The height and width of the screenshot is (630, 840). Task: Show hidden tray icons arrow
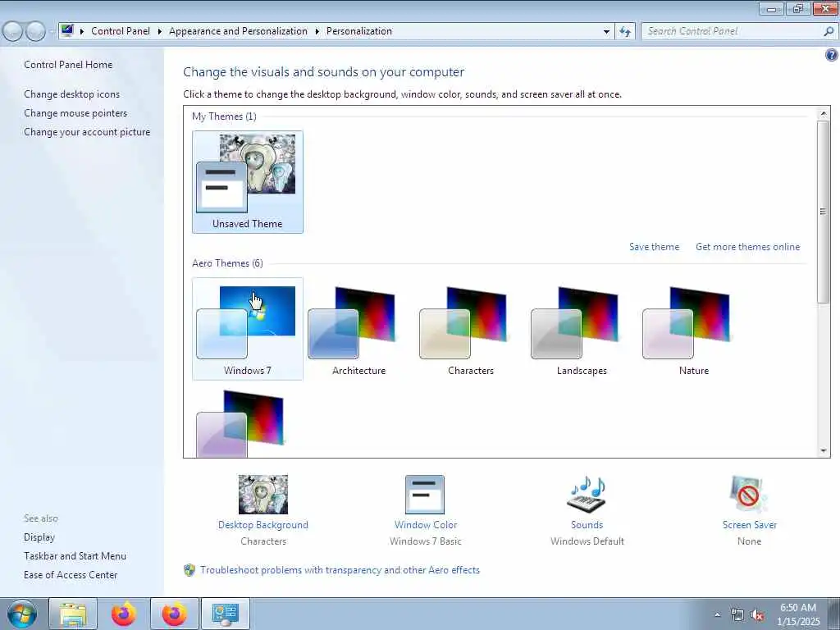[x=717, y=615]
